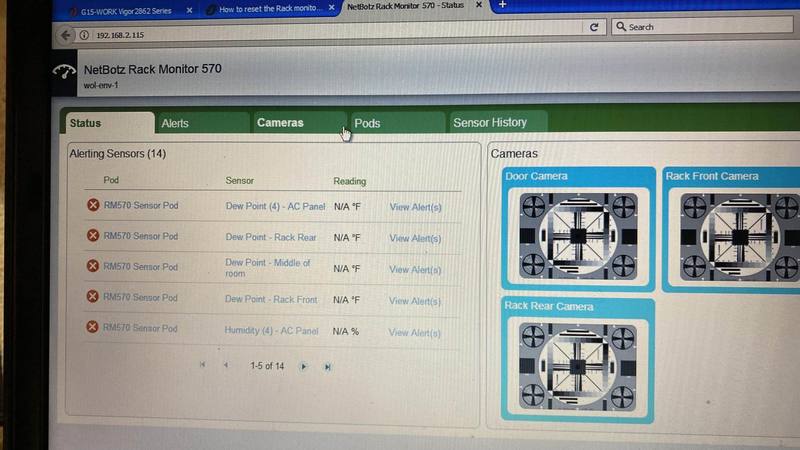Close the G15-WORK Vigor2862 Series tab
Screen dimensions: 800x450
pos(189,10)
